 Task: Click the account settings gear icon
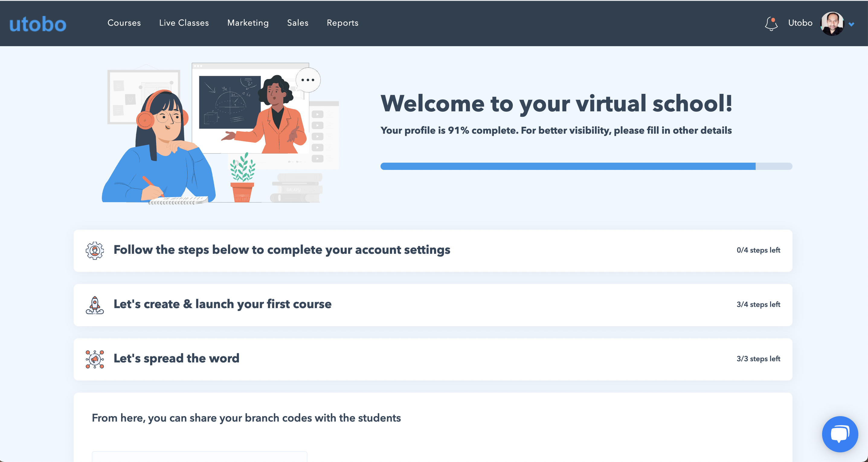(x=95, y=250)
